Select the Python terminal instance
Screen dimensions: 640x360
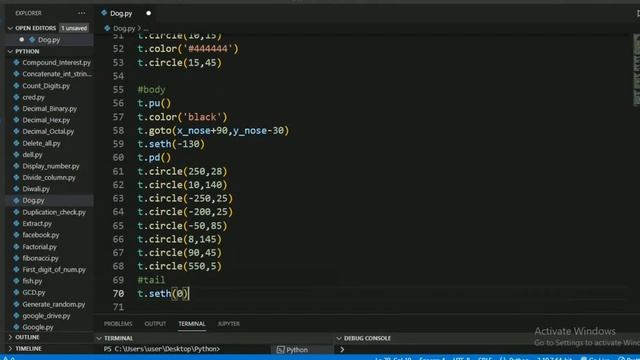click(x=293, y=350)
